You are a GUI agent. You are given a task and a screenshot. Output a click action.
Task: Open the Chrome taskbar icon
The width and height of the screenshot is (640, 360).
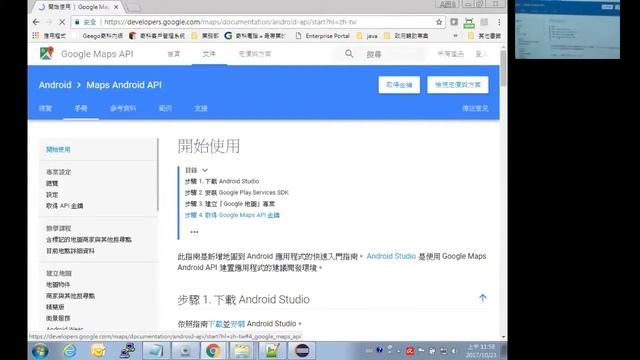pos(213,351)
